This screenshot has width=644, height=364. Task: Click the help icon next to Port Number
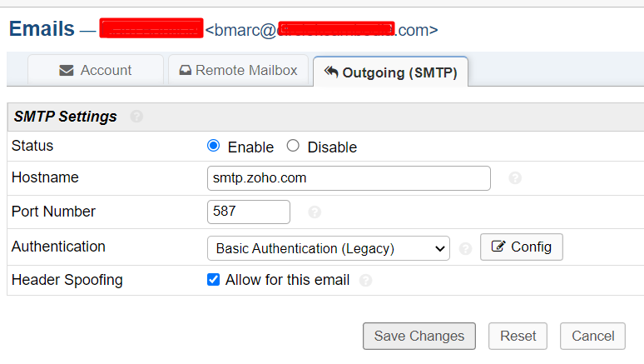tap(315, 212)
